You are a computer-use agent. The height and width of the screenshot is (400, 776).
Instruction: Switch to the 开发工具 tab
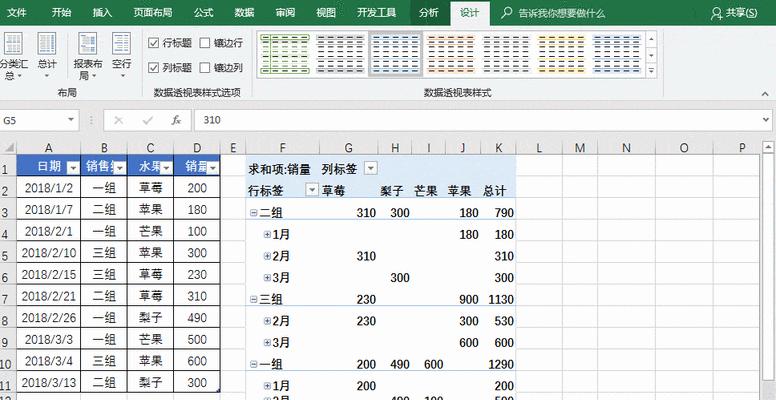[376, 13]
